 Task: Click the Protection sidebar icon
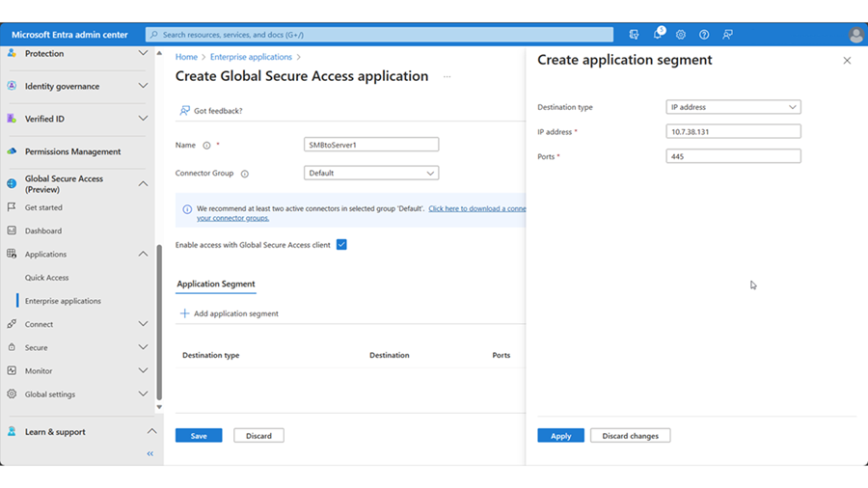[x=12, y=53]
